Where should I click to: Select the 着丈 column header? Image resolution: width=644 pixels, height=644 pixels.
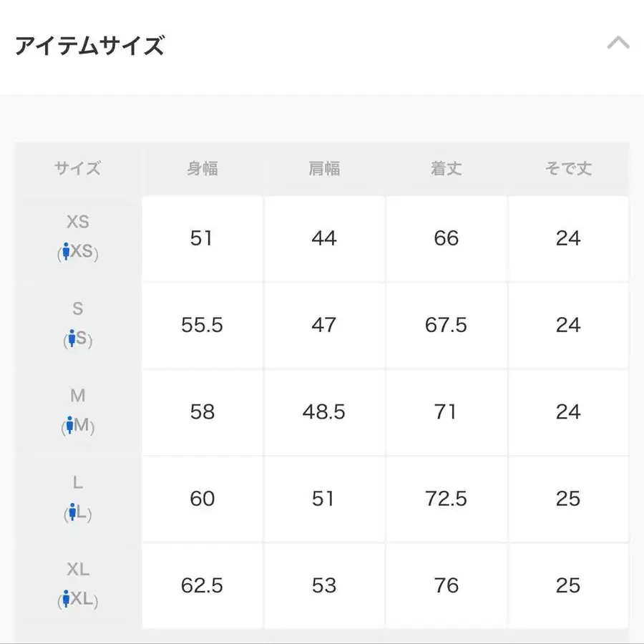446,169
